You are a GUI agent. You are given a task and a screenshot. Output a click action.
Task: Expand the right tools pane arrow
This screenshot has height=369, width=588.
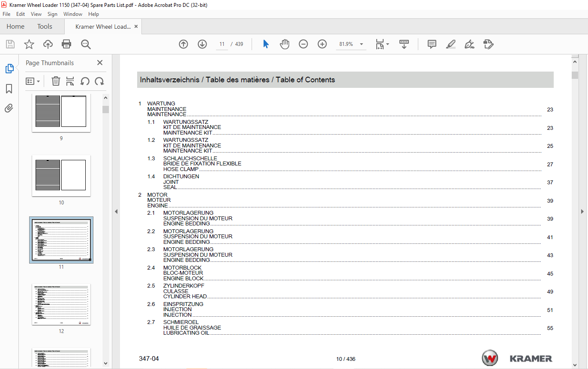tap(582, 211)
